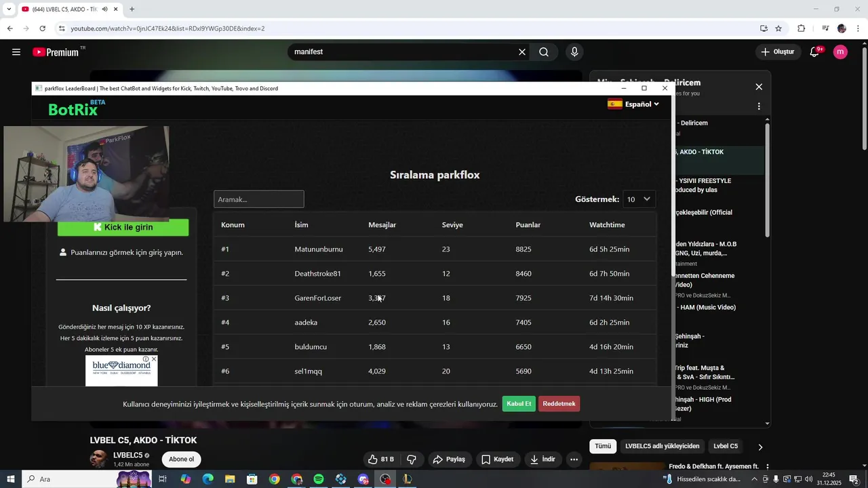The width and height of the screenshot is (868, 488).
Task: Clear the YouTube search text with X
Action: [x=522, y=52]
